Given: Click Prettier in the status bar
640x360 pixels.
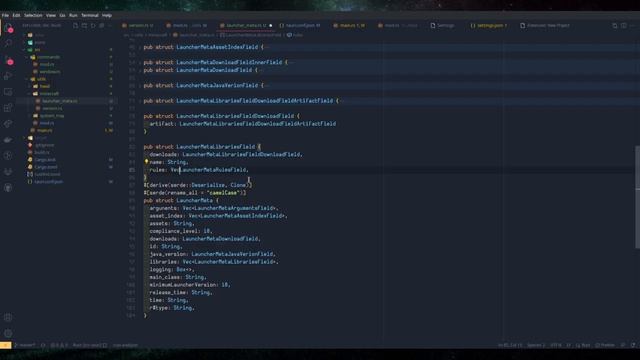Looking at the screenshot, I should tap(605, 345).
